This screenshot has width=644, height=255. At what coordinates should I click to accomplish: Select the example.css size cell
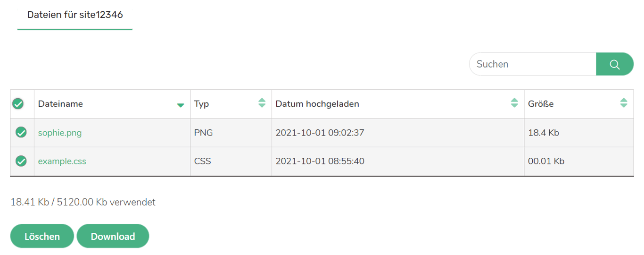click(546, 161)
